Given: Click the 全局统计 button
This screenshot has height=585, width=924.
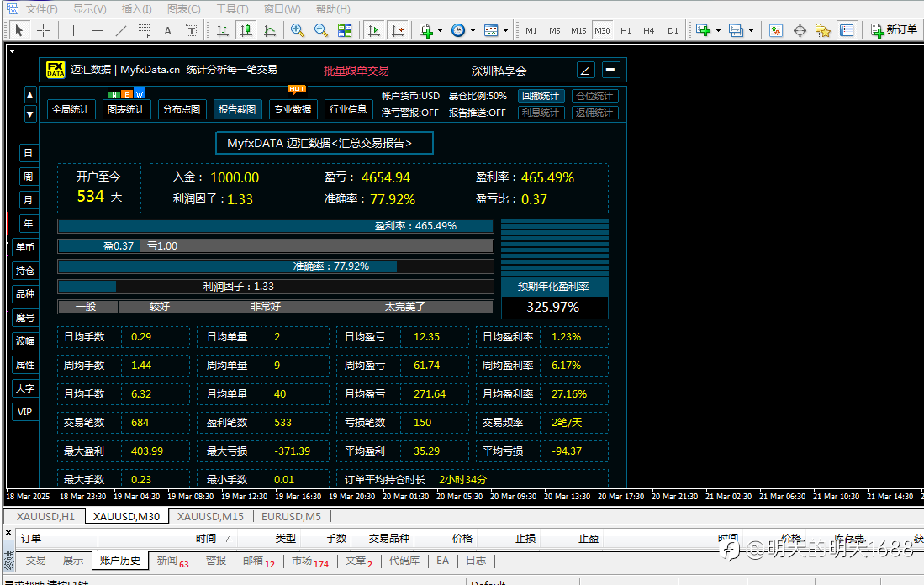Looking at the screenshot, I should [x=71, y=109].
